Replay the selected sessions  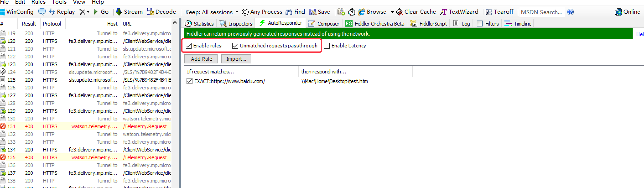click(x=62, y=12)
